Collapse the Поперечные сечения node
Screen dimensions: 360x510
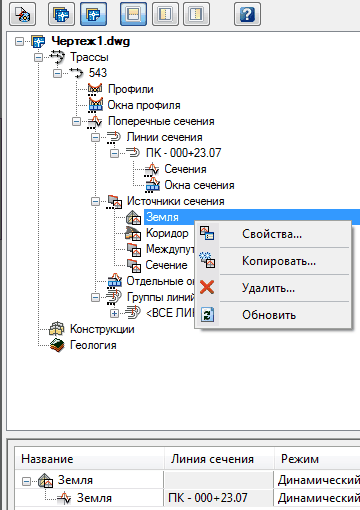coord(76,121)
